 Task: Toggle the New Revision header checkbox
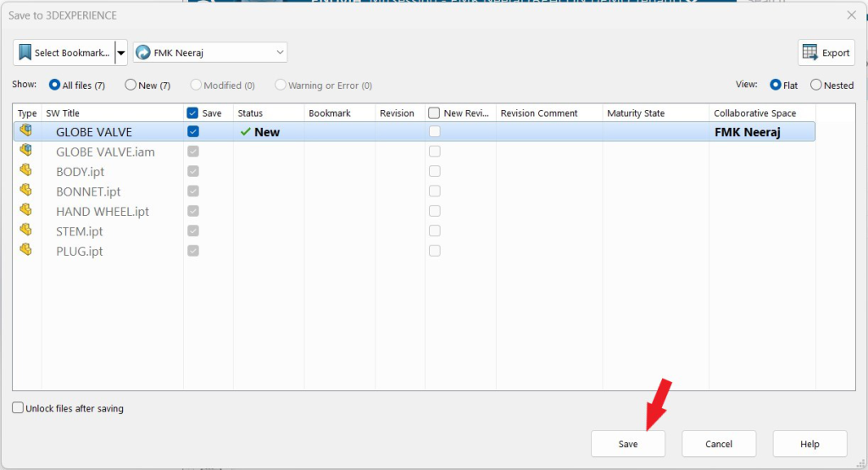tap(434, 113)
